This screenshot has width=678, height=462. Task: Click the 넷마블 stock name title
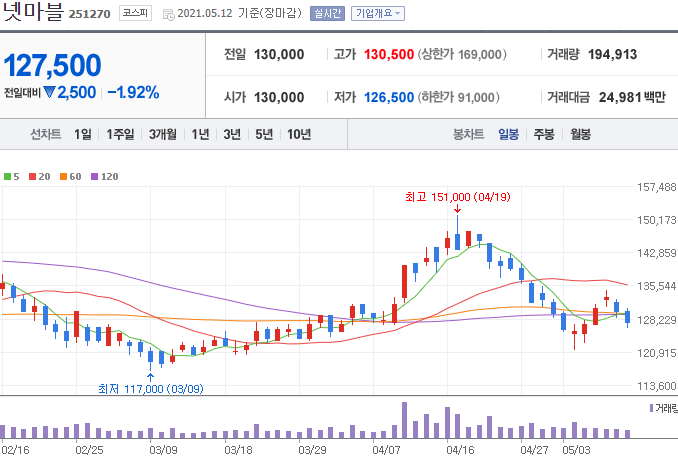click(33, 12)
